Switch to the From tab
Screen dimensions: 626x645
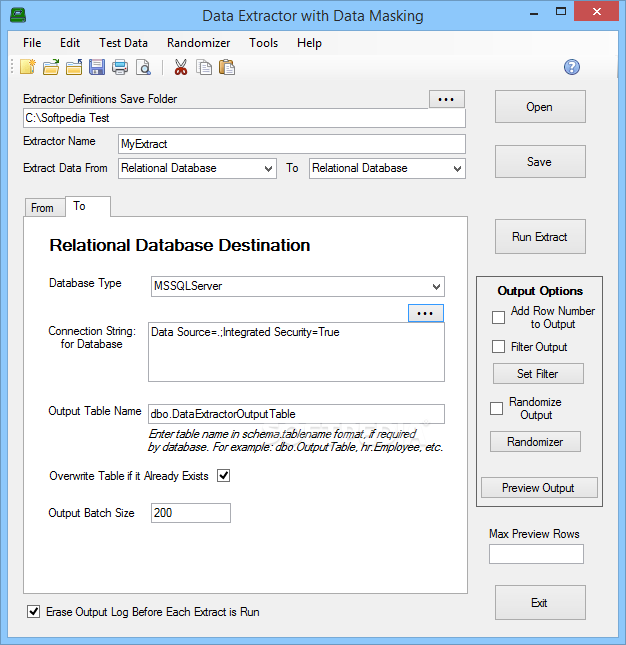click(44, 207)
